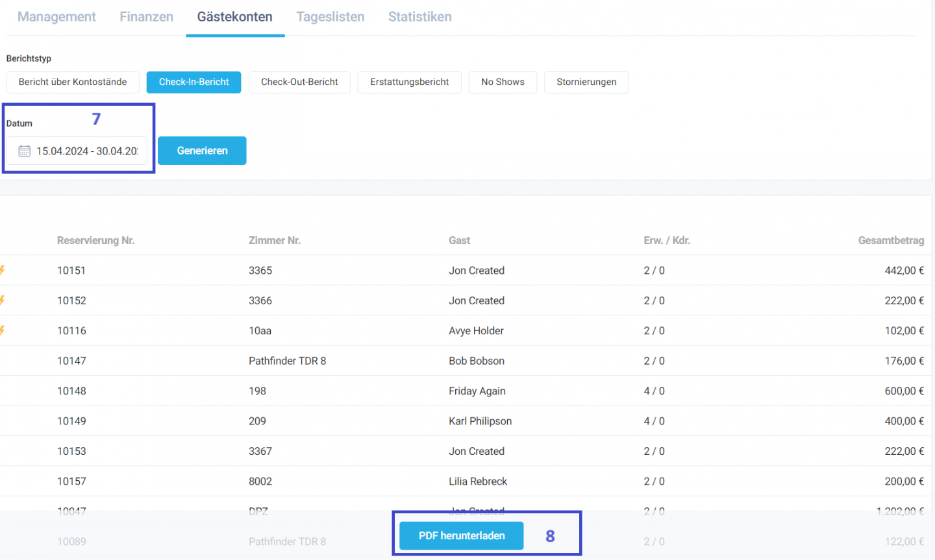Select the row for guest Karl Philipson
The width and height of the screenshot is (935, 560).
tap(480, 421)
